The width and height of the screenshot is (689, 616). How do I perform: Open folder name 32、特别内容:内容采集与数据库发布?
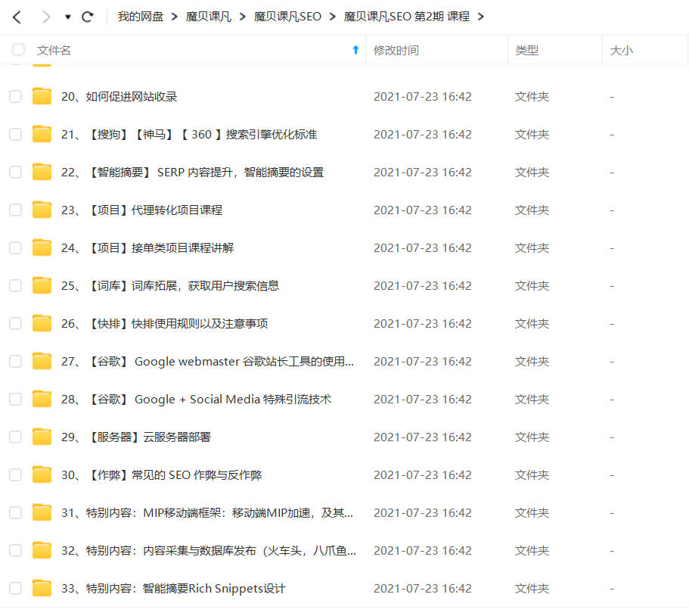coord(209,550)
